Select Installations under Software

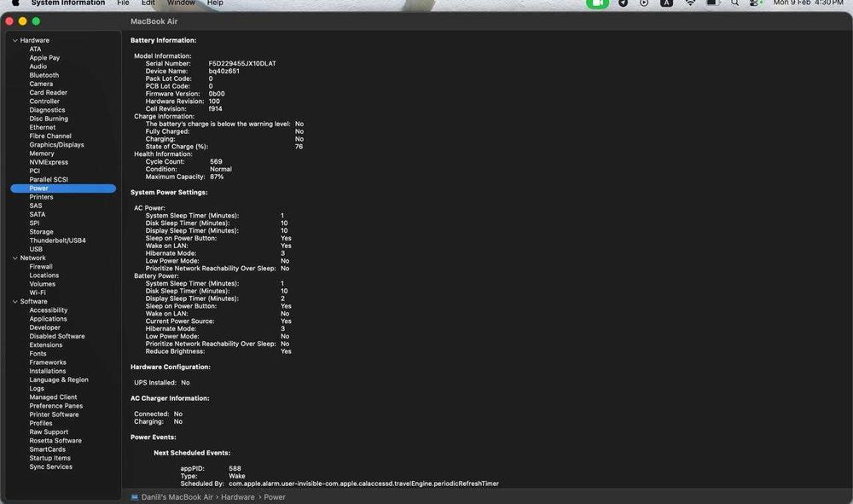tap(48, 371)
